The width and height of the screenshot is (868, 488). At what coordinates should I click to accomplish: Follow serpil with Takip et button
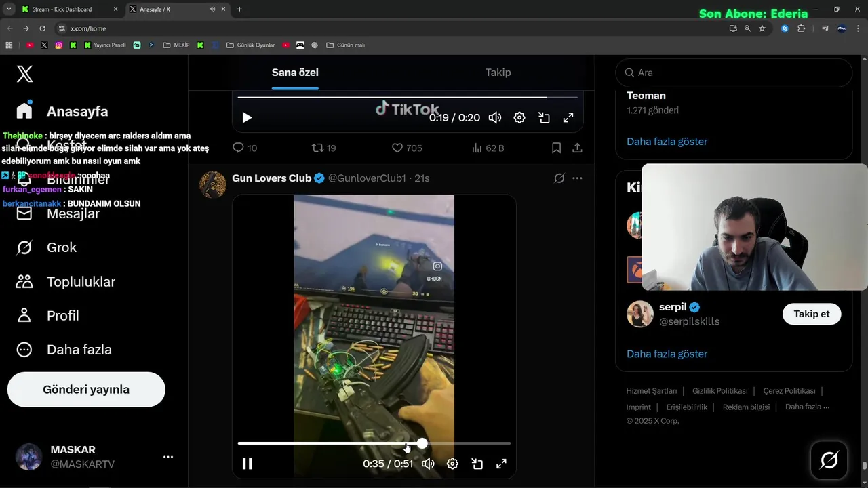point(812,314)
